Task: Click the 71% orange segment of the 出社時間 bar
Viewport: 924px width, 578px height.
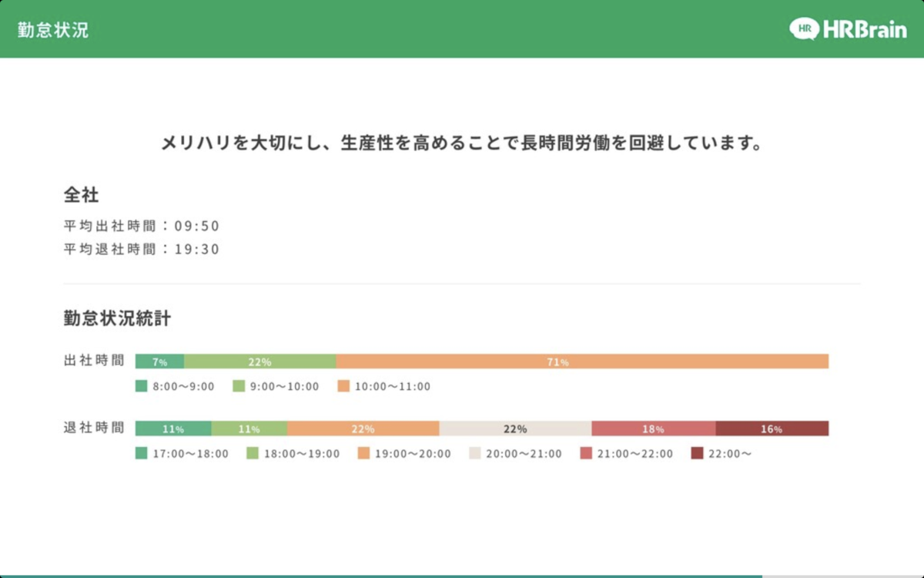Action: pos(582,361)
